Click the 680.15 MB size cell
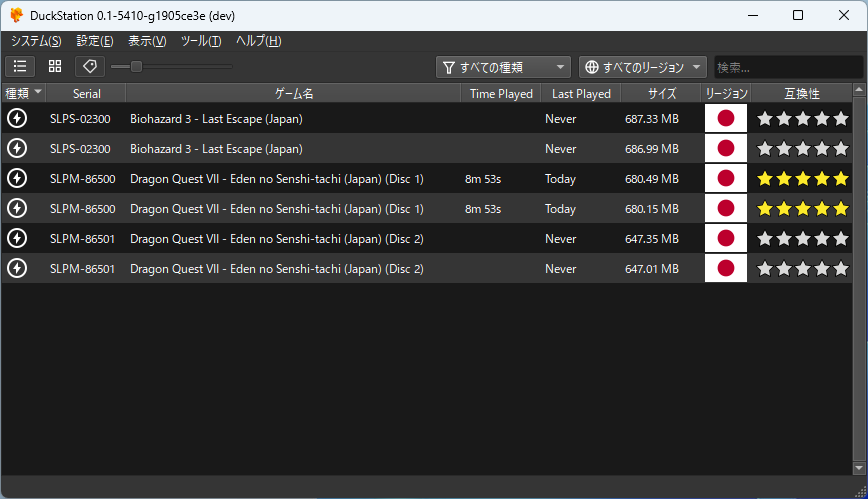This screenshot has width=868, height=499. tap(652, 208)
